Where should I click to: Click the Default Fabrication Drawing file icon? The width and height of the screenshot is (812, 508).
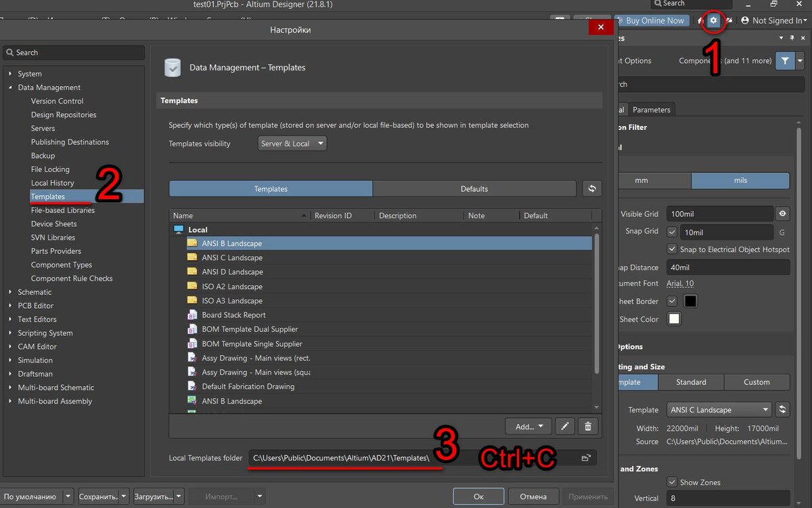coord(192,386)
